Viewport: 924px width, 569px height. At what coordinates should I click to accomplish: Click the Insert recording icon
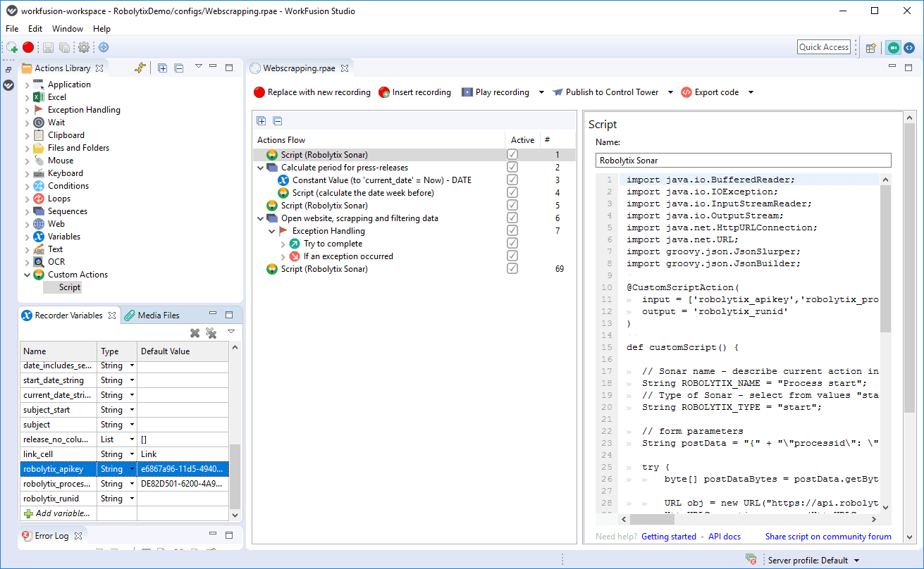pyautogui.click(x=384, y=92)
